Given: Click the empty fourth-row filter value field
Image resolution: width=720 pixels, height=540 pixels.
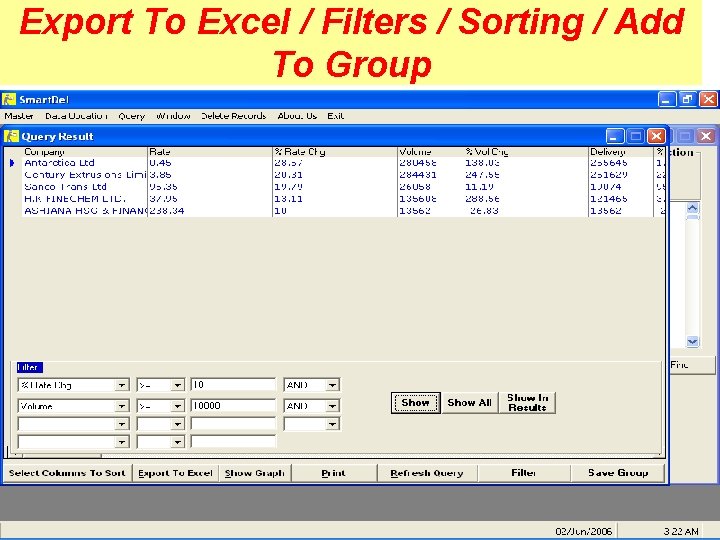Looking at the screenshot, I should [x=233, y=442].
